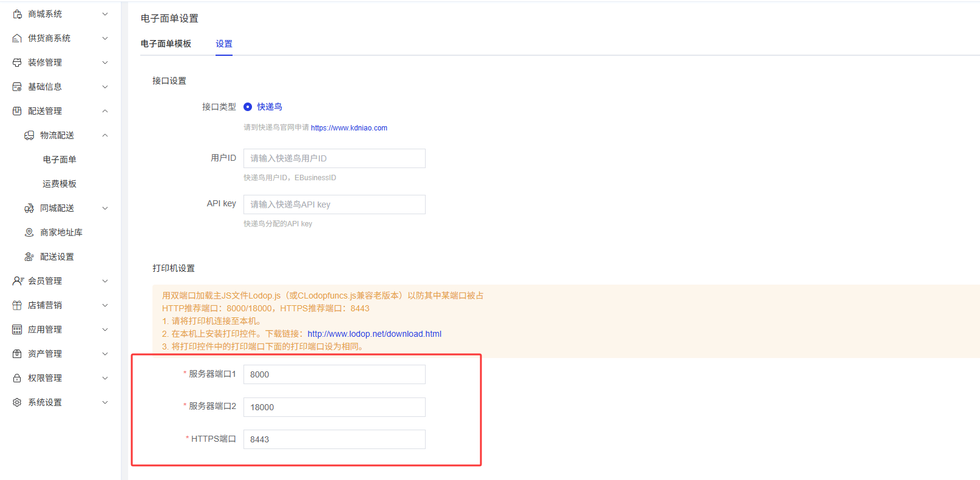Viewport: 980px width, 480px height.
Task: Switch to the 设置 tab
Action: pyautogui.click(x=224, y=44)
